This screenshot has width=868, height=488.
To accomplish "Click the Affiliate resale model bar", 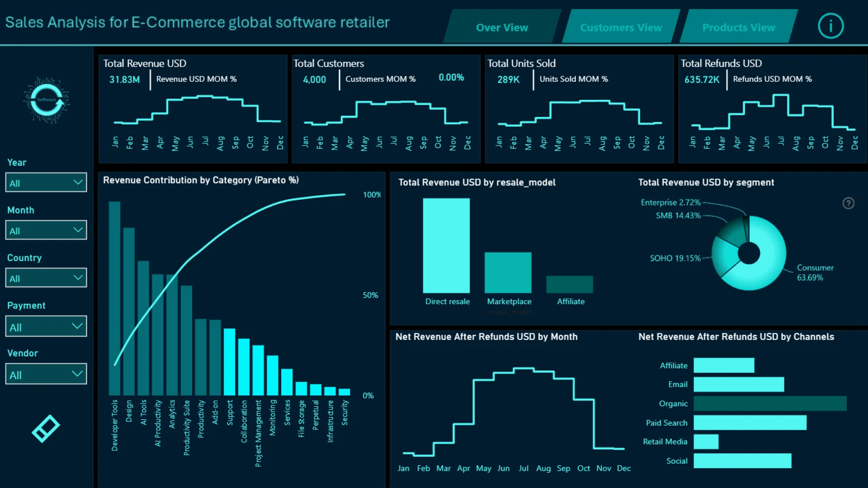I will 569,284.
